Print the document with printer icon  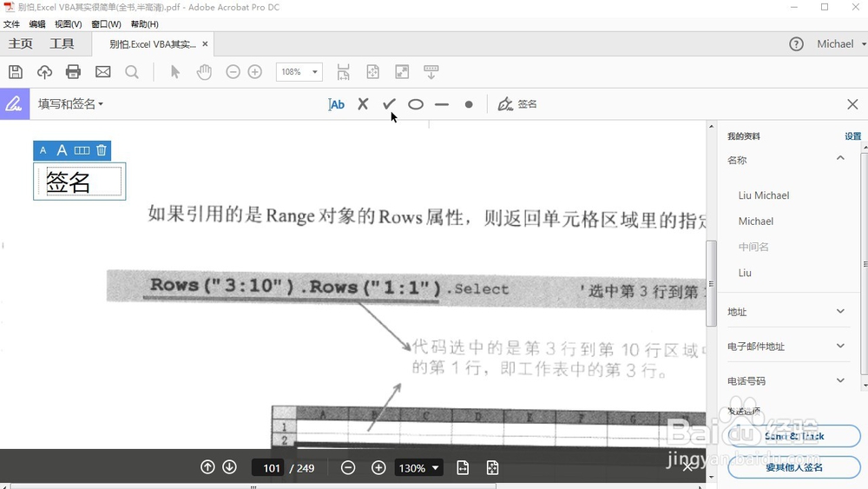[x=73, y=72]
